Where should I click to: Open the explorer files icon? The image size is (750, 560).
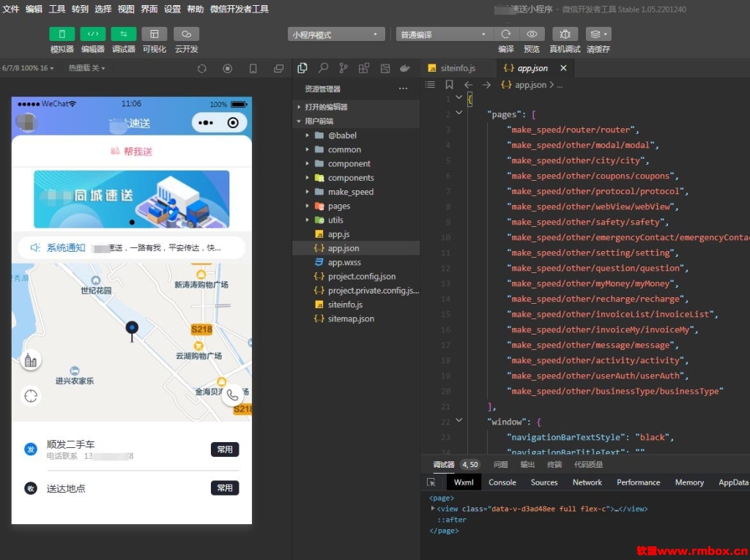tap(302, 68)
